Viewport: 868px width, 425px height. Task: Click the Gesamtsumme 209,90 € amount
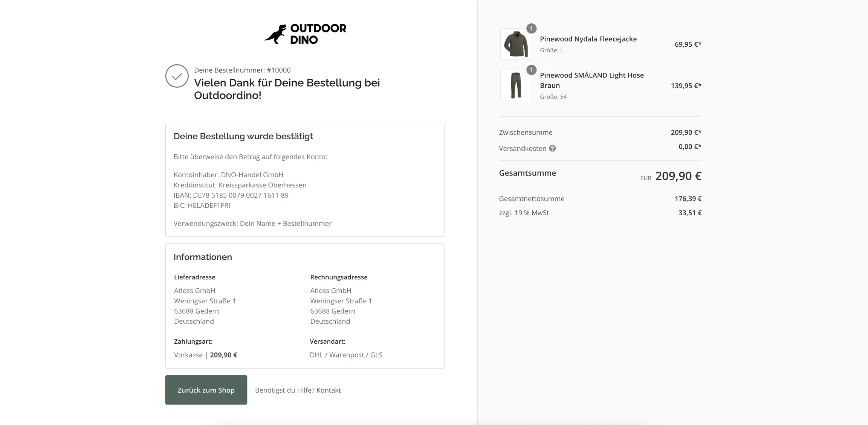[x=678, y=176]
